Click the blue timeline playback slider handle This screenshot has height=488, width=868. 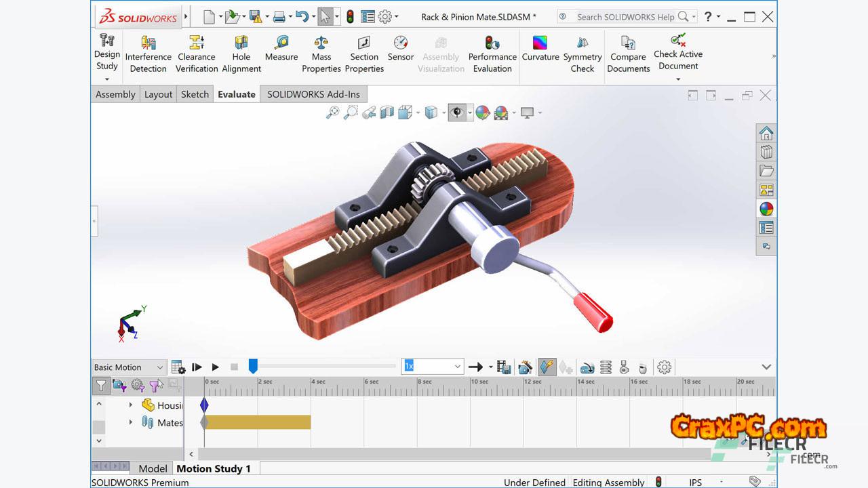tap(253, 367)
